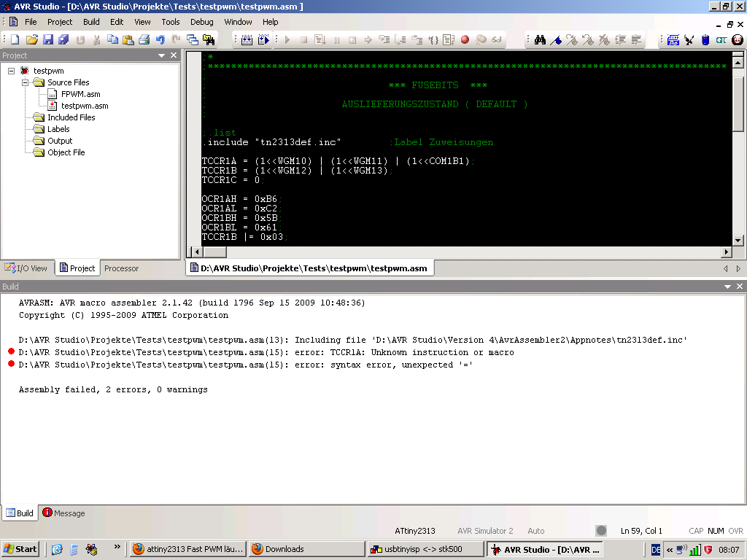Image resolution: width=747 pixels, height=560 pixels.
Task: Open the Window menu
Action: click(x=238, y=22)
